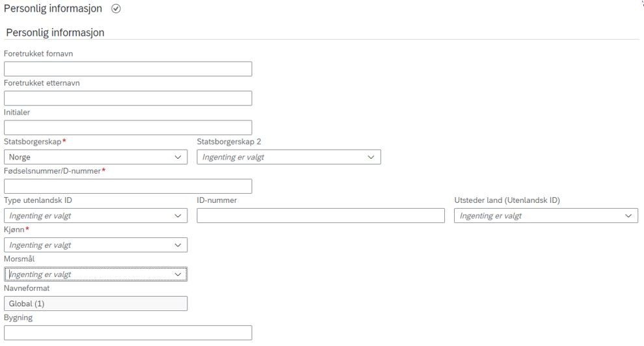Click the Bygning input field

[x=127, y=333]
